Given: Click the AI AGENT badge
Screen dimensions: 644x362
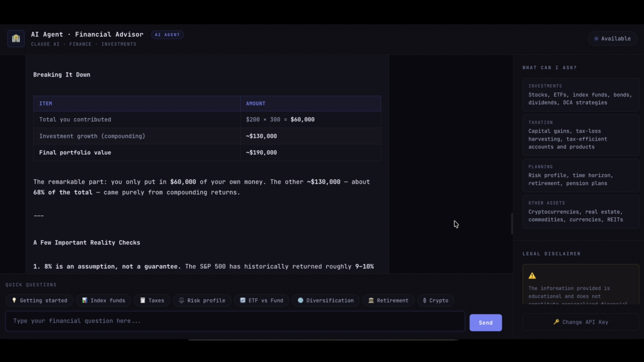Looking at the screenshot, I should (x=167, y=35).
